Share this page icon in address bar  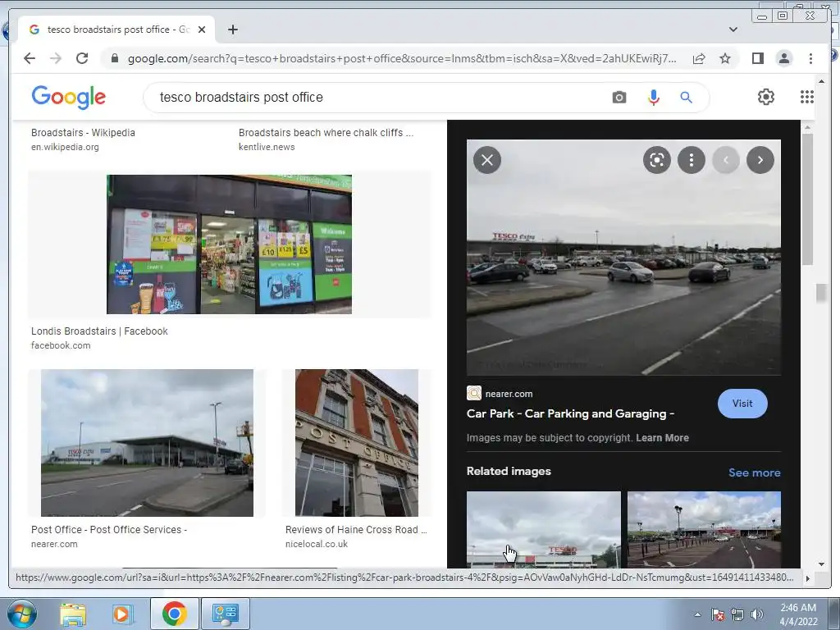click(x=699, y=58)
